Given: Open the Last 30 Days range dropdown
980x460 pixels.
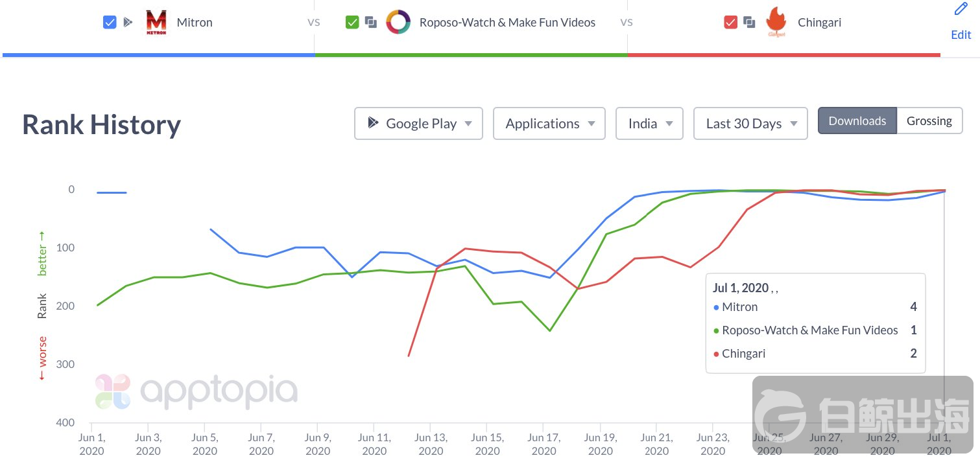Looking at the screenshot, I should pos(750,124).
